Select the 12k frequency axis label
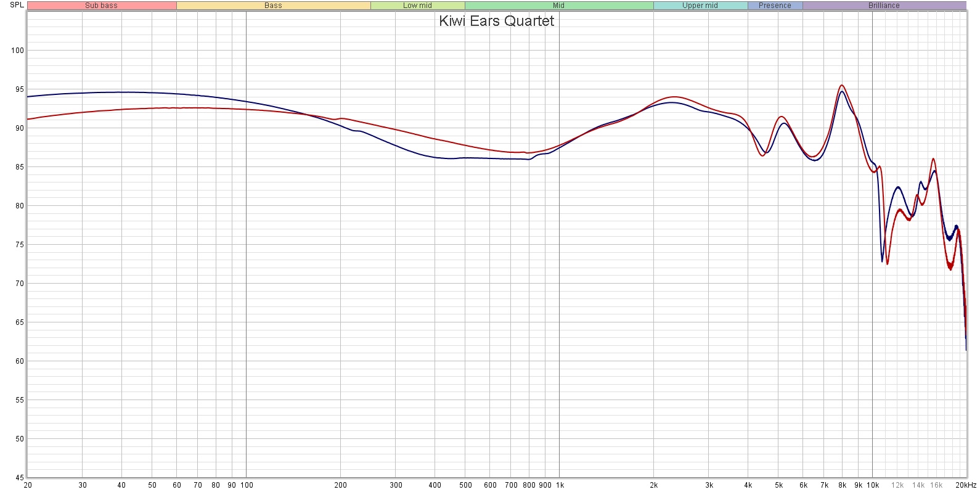 coord(897,485)
